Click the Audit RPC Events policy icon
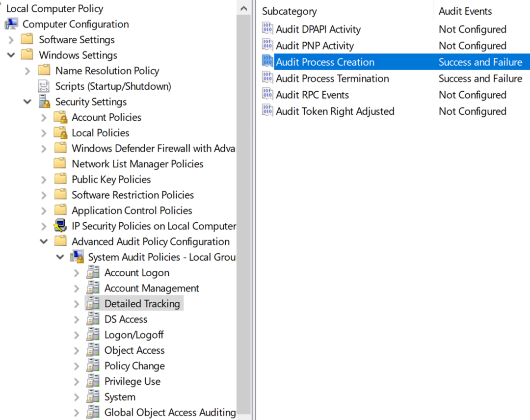This screenshot has width=530, height=420. tap(267, 95)
